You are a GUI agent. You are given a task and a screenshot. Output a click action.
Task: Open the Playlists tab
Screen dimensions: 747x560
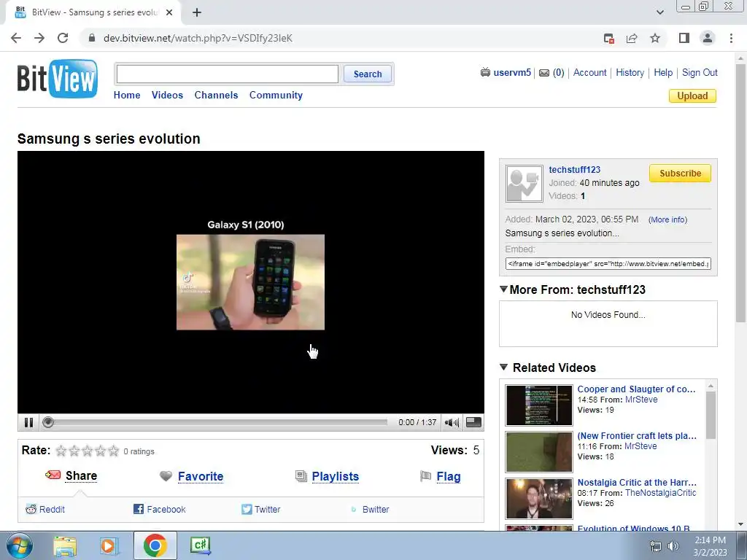pos(336,476)
